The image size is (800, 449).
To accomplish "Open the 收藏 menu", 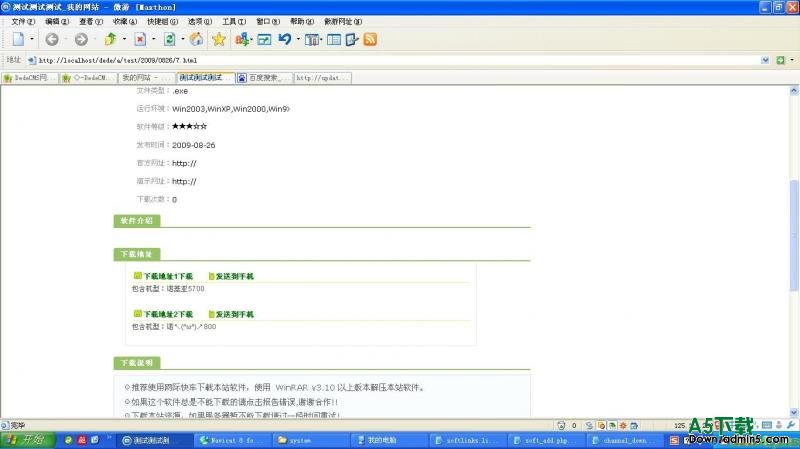I will point(124,21).
